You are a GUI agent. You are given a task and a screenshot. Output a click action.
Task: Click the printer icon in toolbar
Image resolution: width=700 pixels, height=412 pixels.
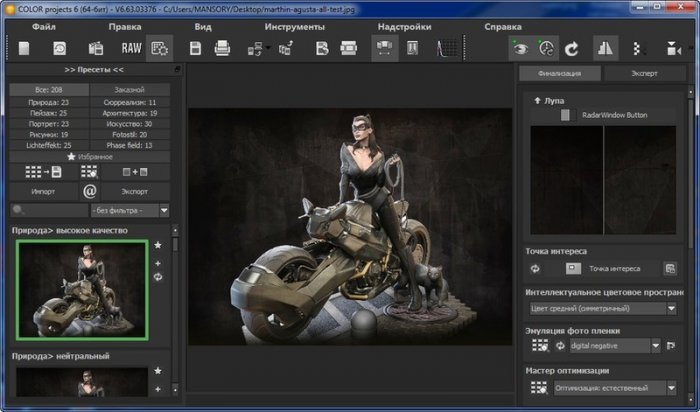point(223,48)
